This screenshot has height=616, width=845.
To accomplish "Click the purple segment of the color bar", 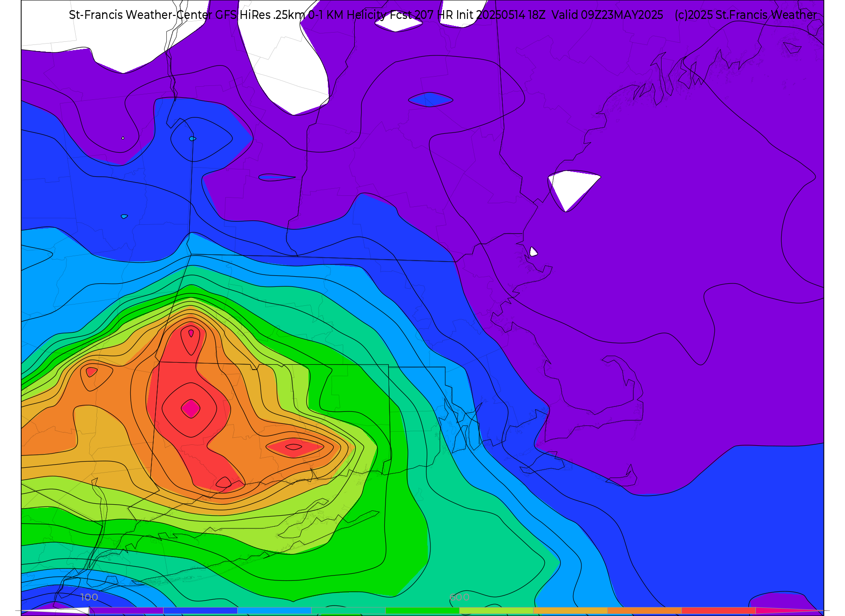I will click(126, 611).
